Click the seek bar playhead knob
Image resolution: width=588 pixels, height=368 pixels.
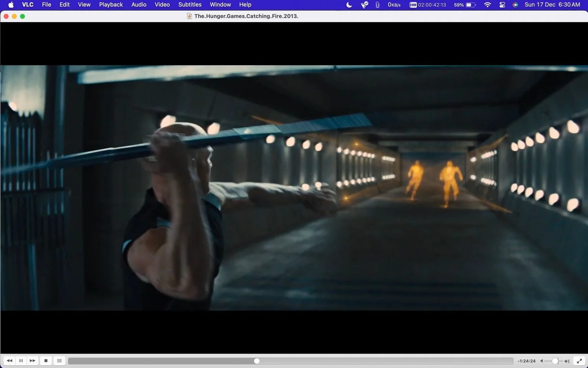(x=257, y=361)
